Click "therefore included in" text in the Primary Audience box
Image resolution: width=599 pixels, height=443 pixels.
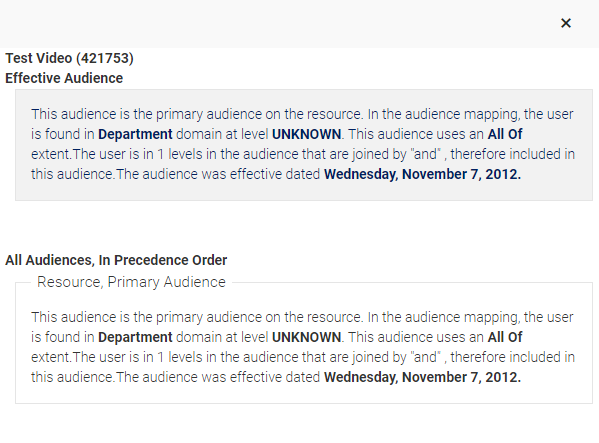pyautogui.click(x=513, y=357)
